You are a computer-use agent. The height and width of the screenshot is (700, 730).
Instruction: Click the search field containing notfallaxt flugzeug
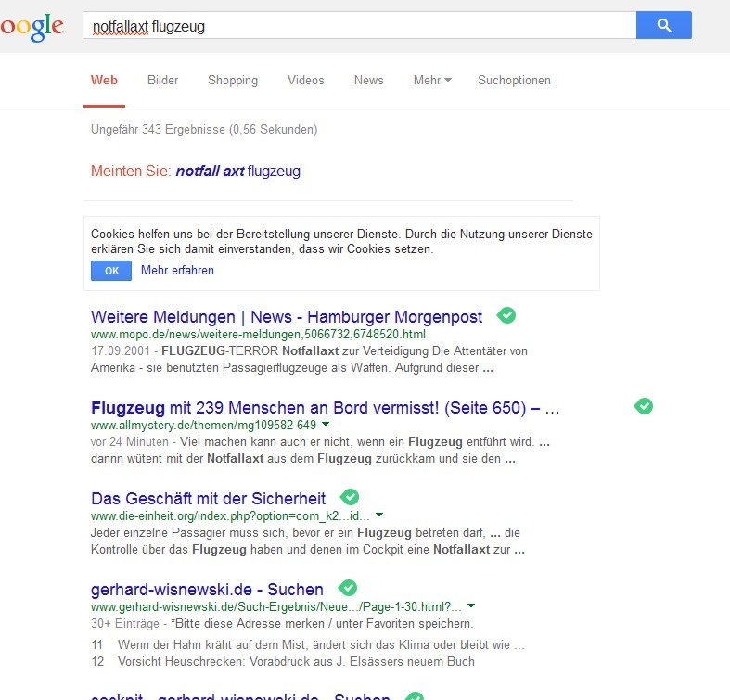tap(359, 25)
